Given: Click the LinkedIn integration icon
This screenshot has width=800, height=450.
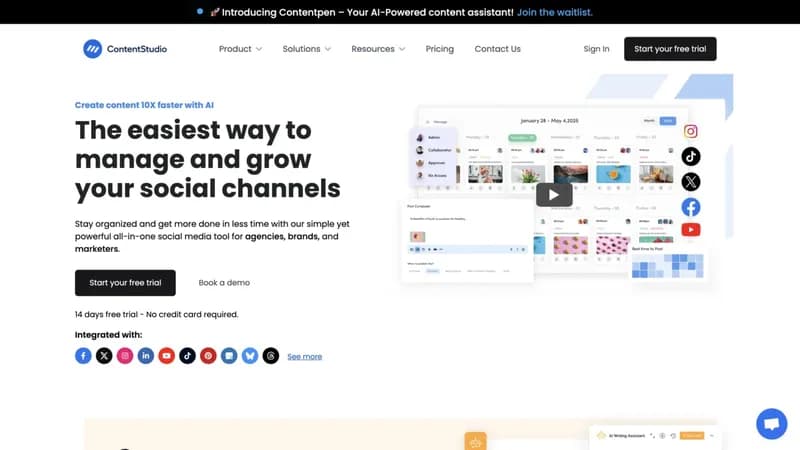Looking at the screenshot, I should (x=146, y=356).
